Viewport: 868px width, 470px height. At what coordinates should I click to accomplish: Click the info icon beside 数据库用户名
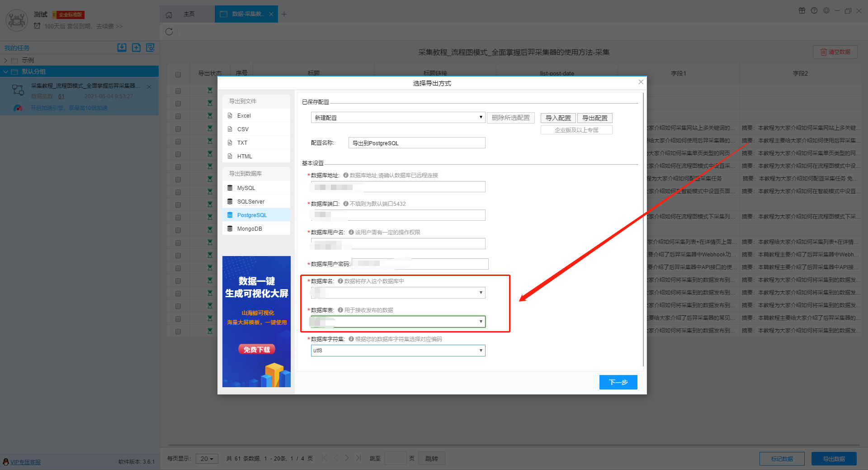point(351,233)
